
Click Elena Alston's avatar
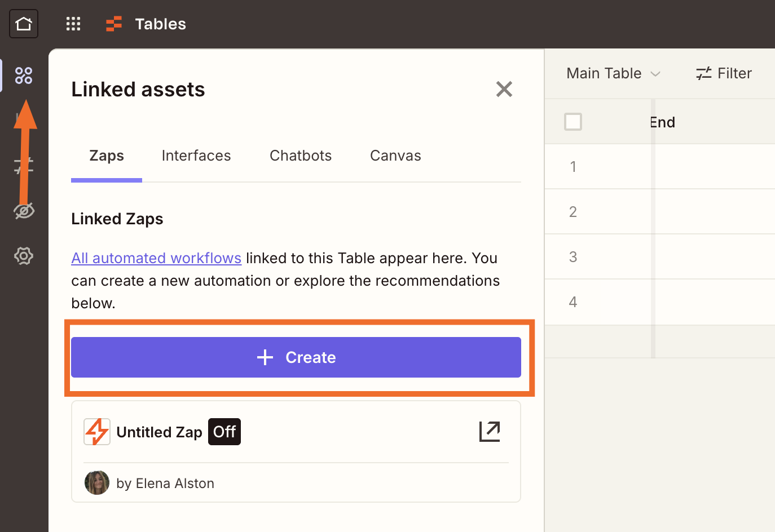point(97,483)
